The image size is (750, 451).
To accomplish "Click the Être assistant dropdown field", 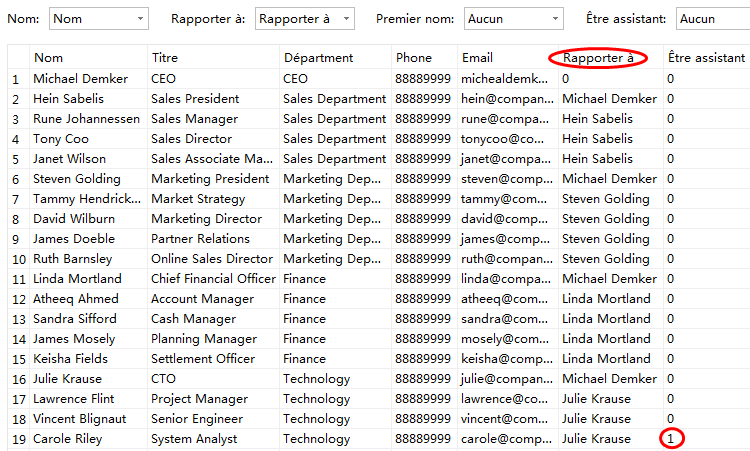I will 713,18.
